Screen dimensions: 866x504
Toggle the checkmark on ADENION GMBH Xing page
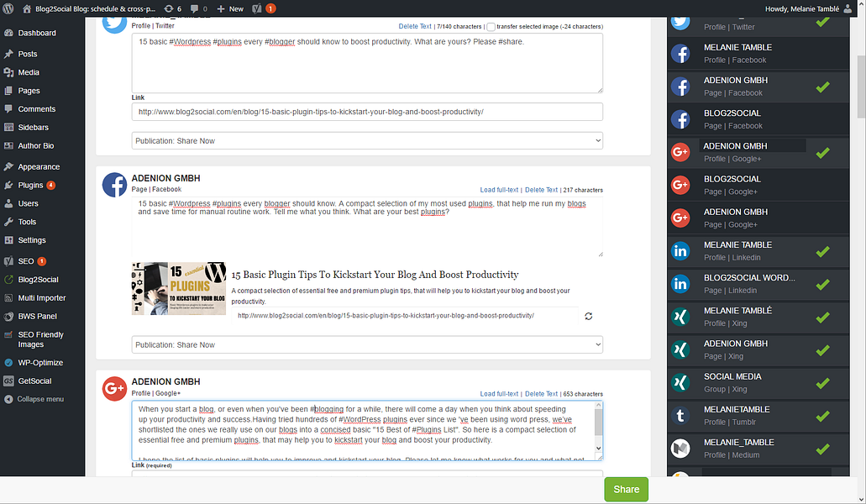tap(824, 349)
